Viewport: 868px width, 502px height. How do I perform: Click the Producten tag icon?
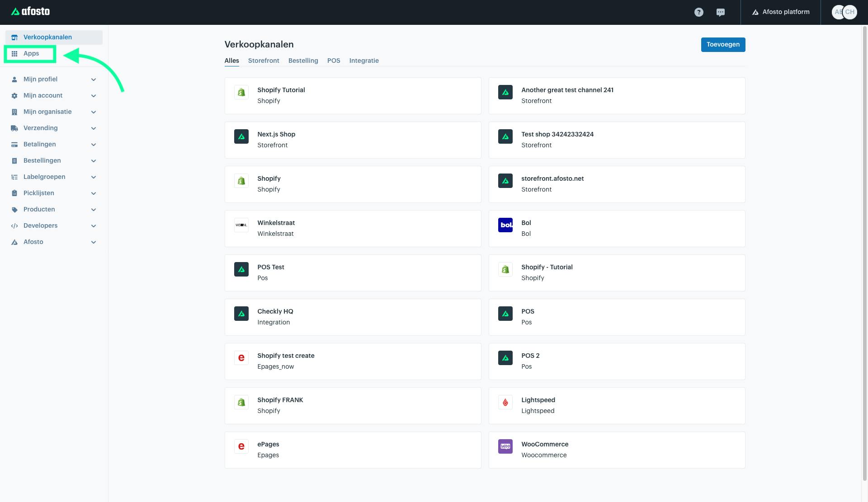click(x=14, y=210)
